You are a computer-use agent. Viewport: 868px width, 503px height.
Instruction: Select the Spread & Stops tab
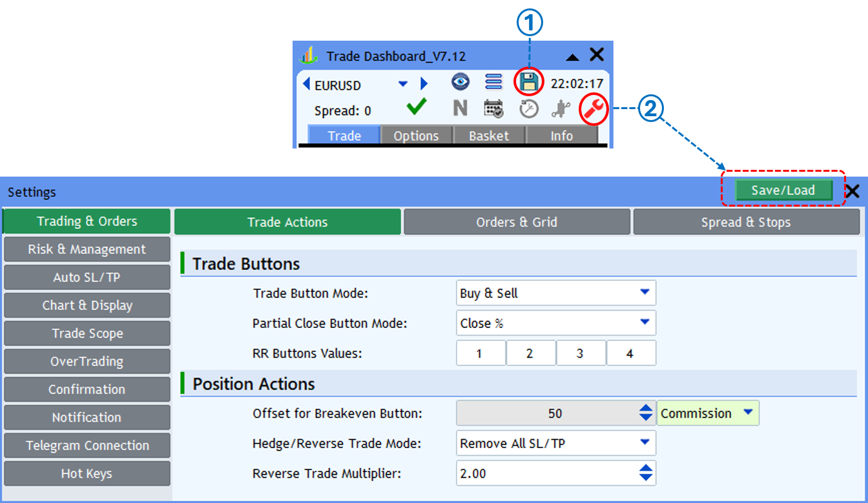pos(746,222)
